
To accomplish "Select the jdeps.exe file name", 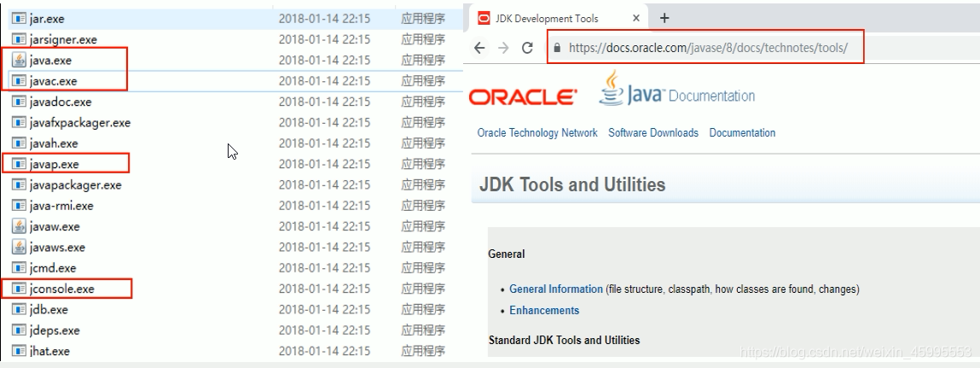I will (55, 330).
